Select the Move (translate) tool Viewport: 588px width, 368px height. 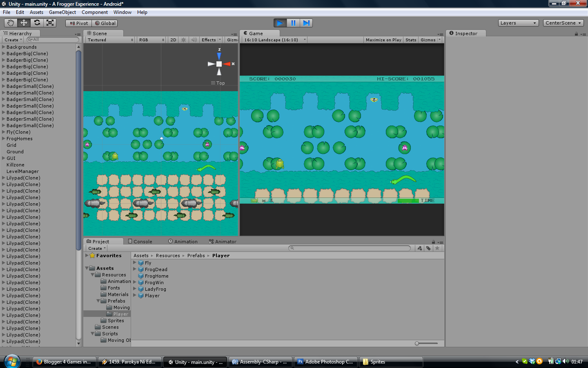point(24,23)
